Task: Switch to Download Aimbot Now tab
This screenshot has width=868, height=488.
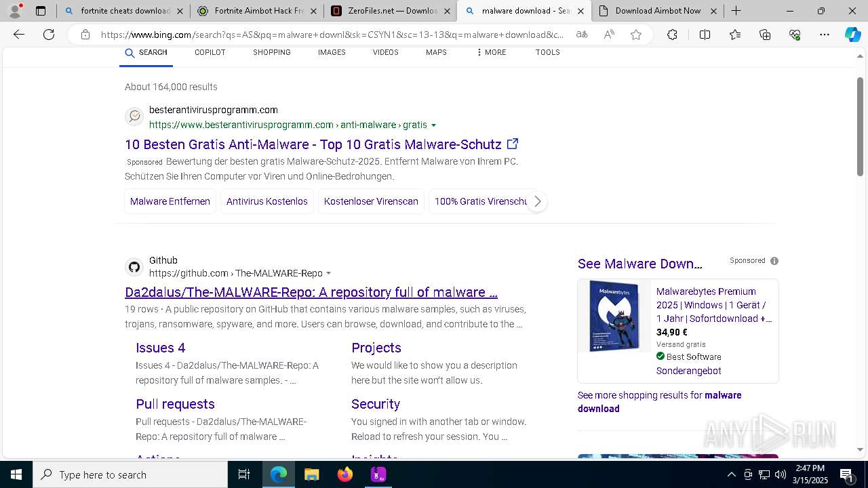Action: pyautogui.click(x=650, y=11)
